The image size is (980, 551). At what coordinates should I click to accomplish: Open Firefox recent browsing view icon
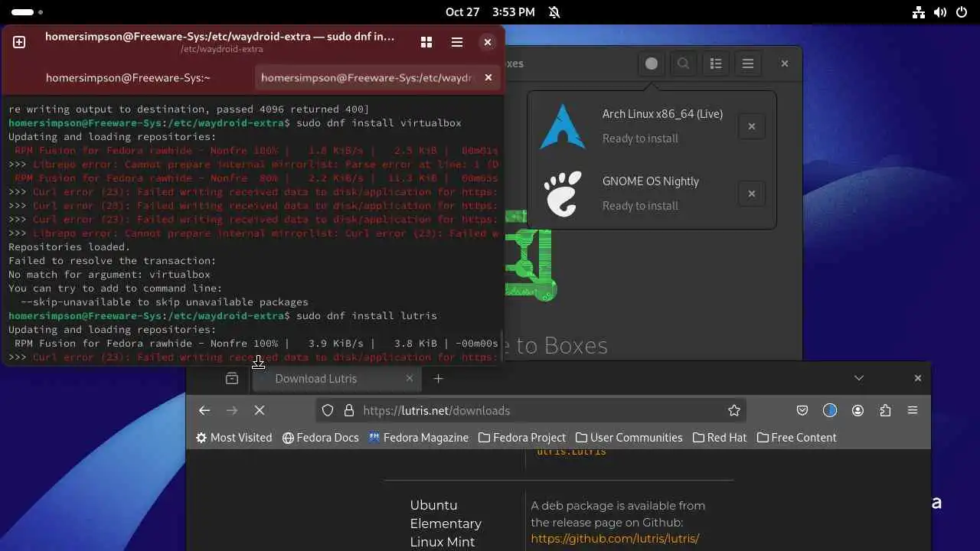(x=232, y=378)
